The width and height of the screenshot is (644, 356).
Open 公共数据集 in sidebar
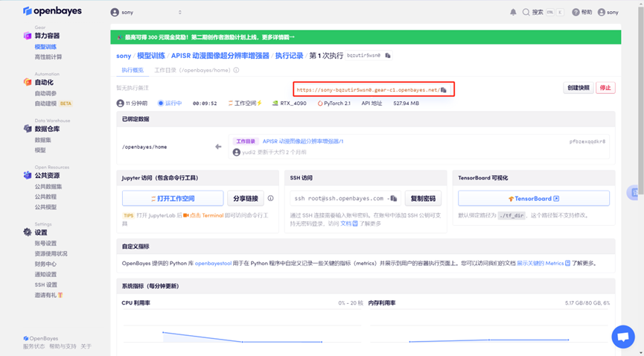coord(48,187)
